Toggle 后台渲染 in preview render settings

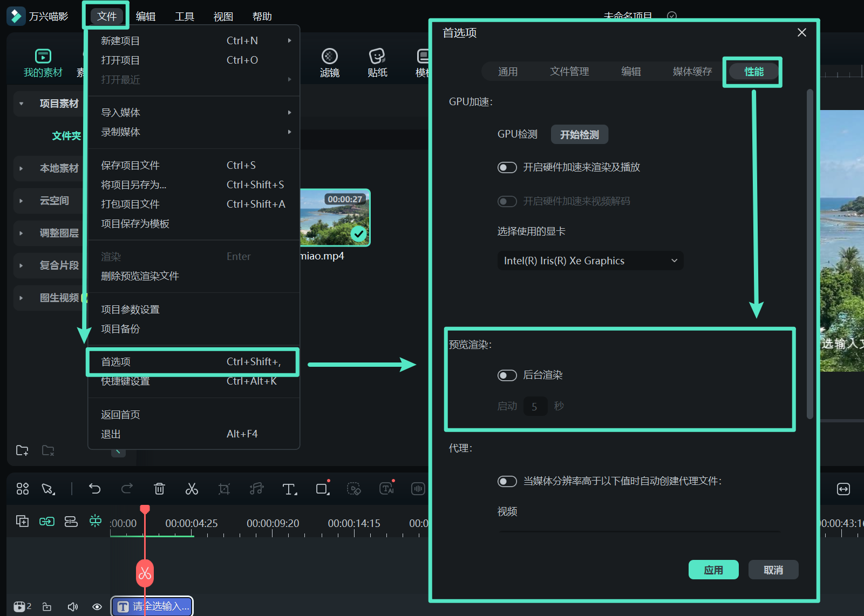coord(507,375)
